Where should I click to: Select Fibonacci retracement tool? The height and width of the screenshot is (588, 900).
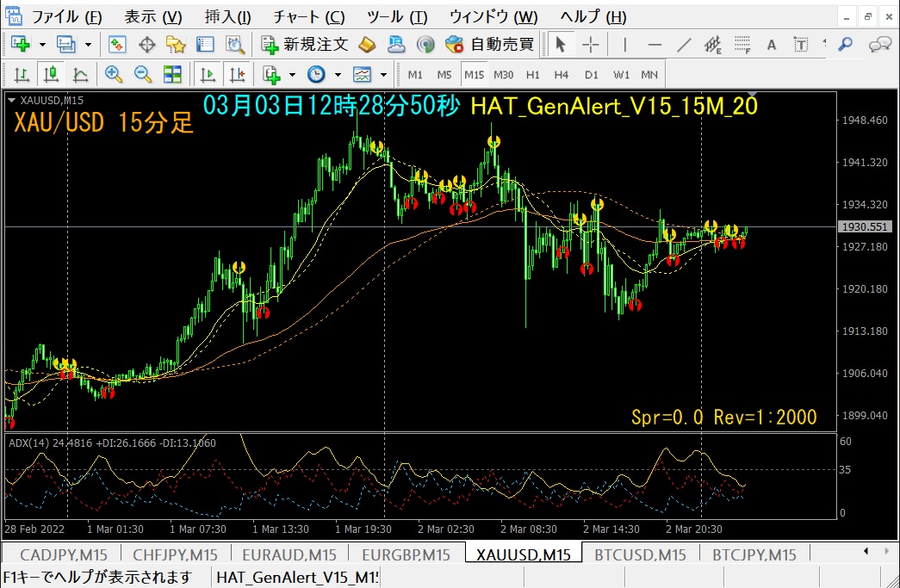coord(742,44)
